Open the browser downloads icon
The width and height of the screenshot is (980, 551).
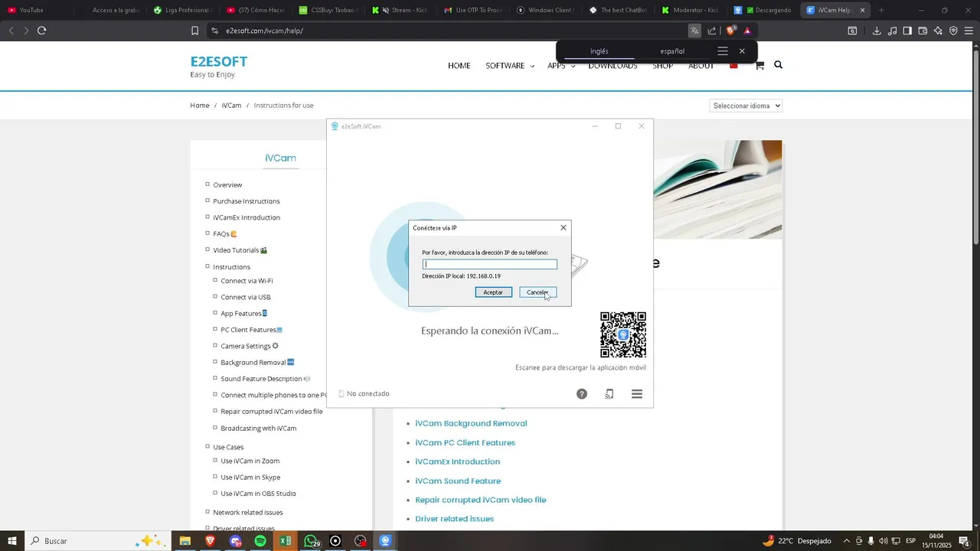(x=877, y=31)
